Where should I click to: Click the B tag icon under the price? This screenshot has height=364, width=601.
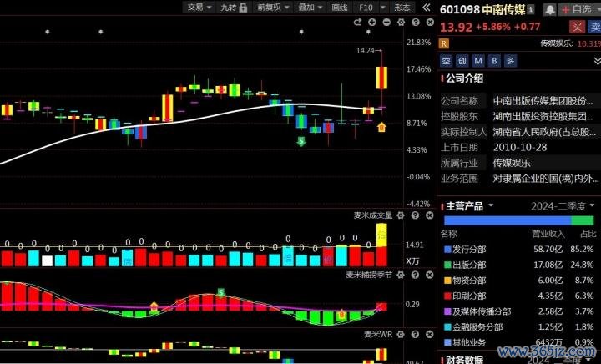(494, 61)
